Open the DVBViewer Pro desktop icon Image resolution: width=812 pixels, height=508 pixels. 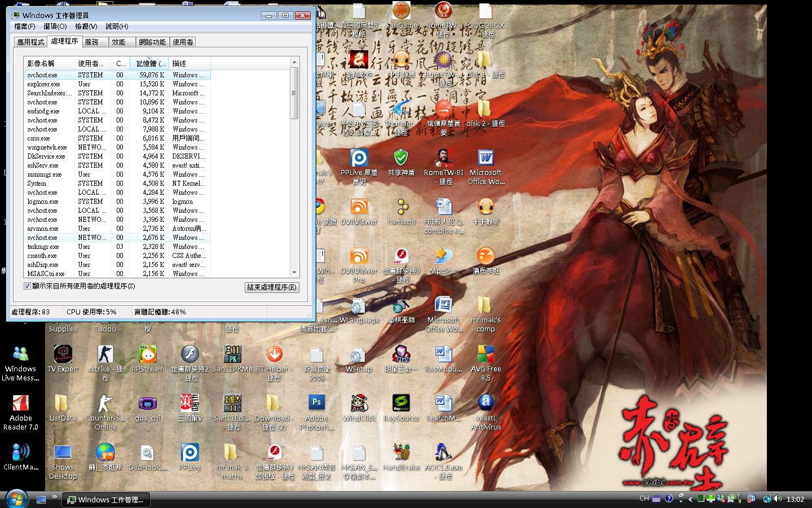click(359, 265)
